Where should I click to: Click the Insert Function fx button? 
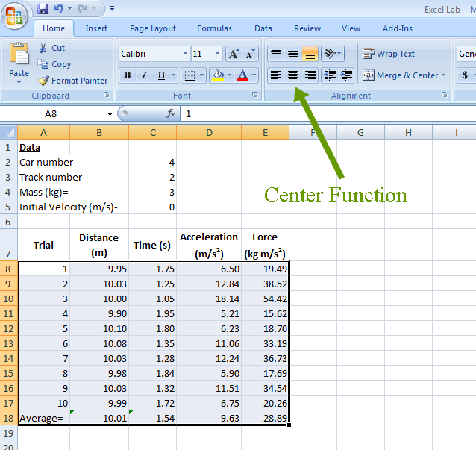pyautogui.click(x=170, y=114)
